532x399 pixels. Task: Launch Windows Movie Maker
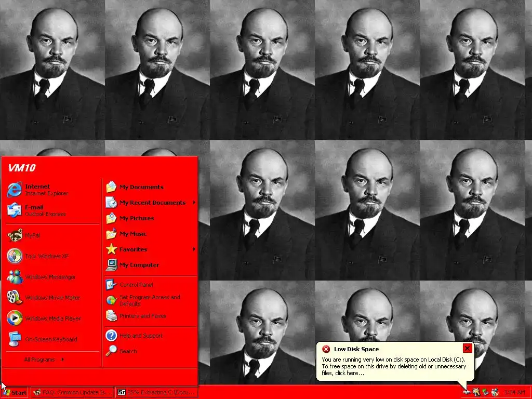pyautogui.click(x=52, y=298)
